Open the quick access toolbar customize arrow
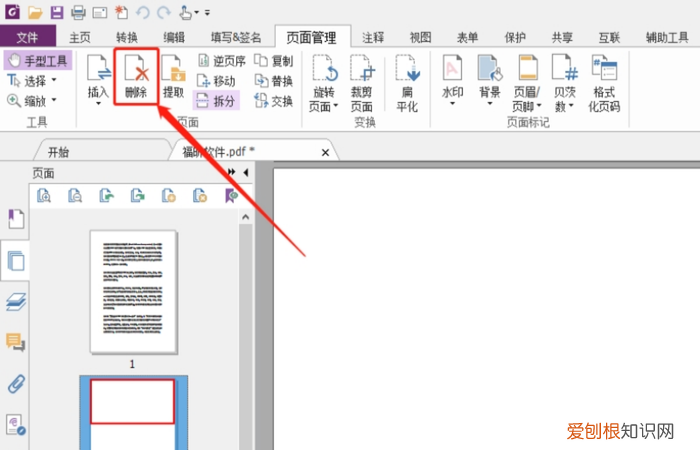The image size is (700, 450). [207, 12]
